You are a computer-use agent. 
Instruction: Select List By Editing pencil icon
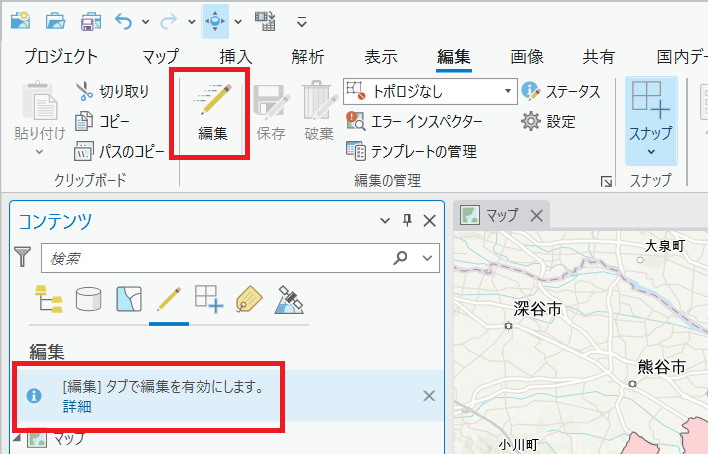169,299
